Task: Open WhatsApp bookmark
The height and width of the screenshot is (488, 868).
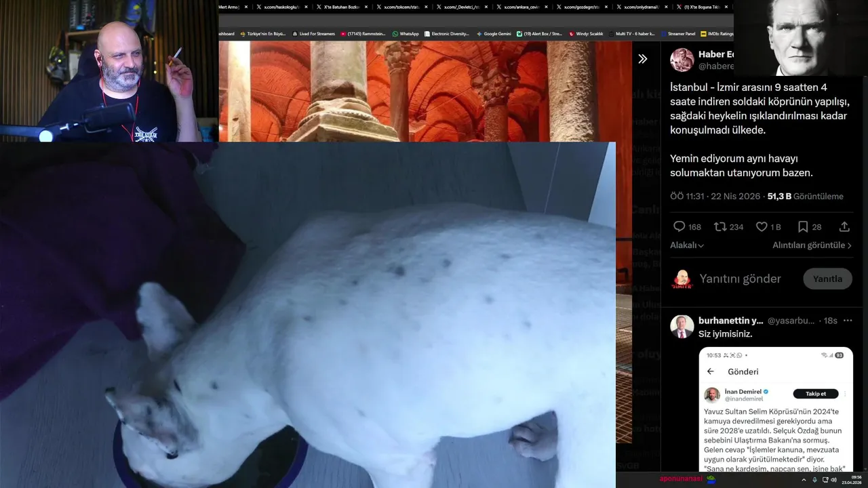Action: click(405, 33)
